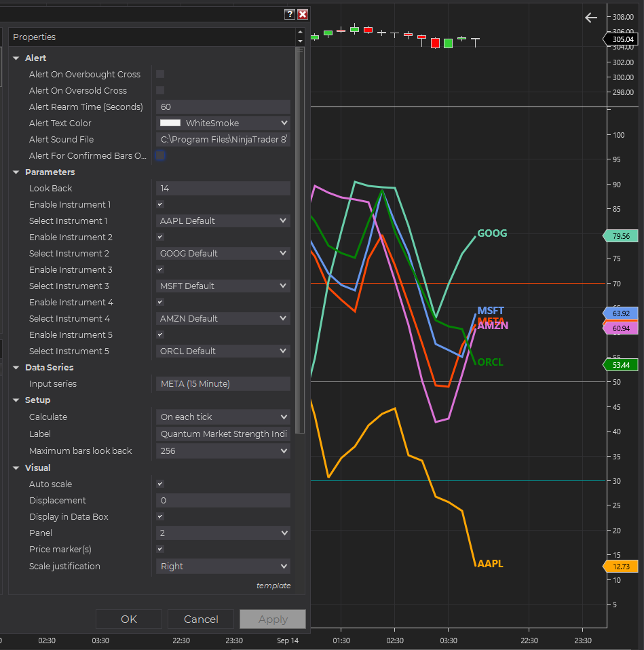644x650 pixels.
Task: Click the 12.73 orange price marker
Action: (x=620, y=567)
